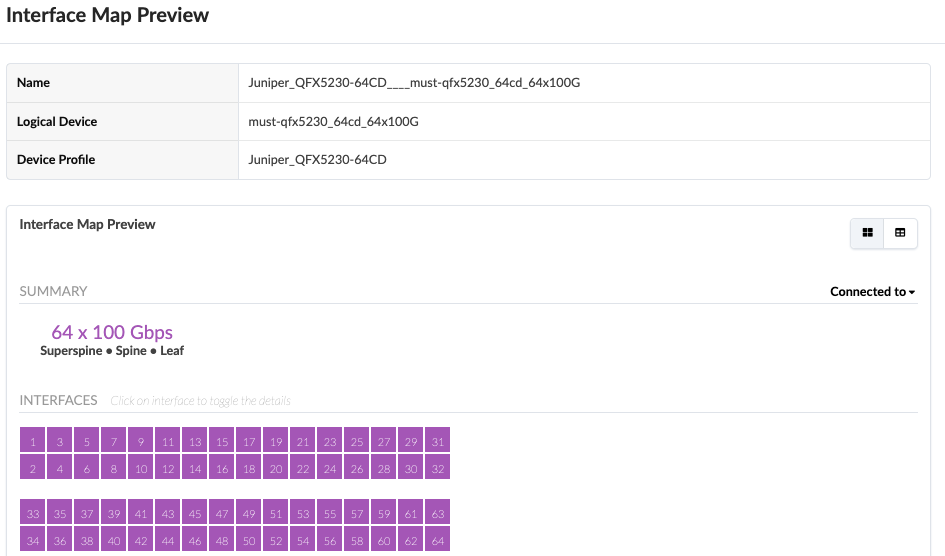Select interface port 32
The image size is (945, 556).
coord(438,467)
